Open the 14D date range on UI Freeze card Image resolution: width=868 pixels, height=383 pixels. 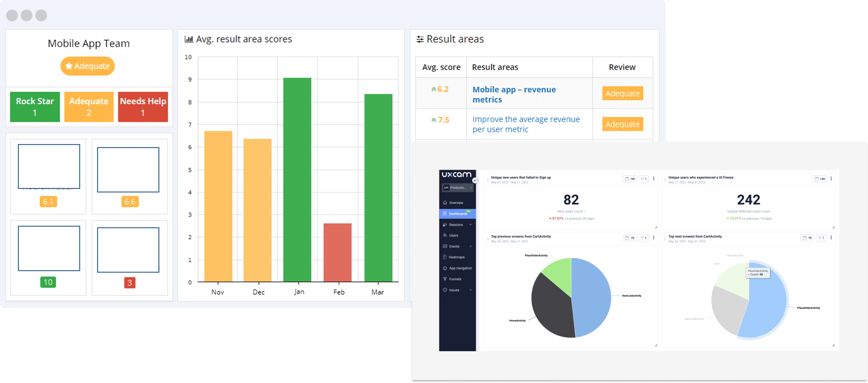(x=819, y=179)
